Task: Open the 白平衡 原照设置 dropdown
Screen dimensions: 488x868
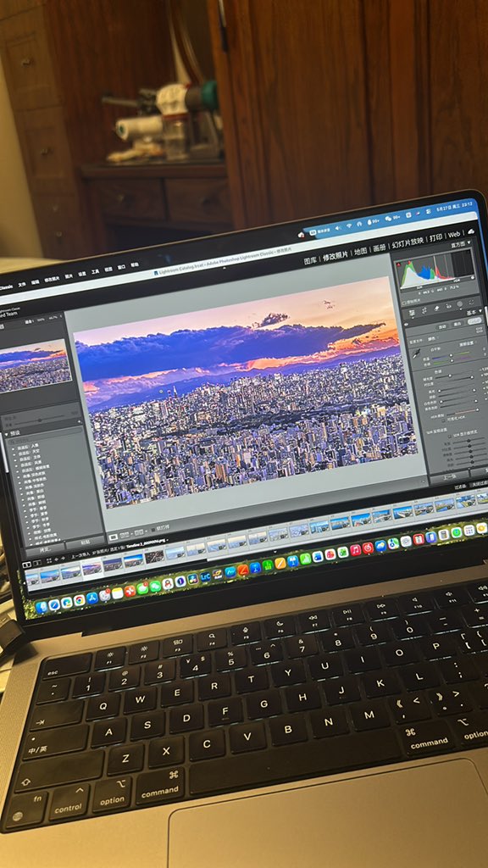Action: (x=466, y=344)
